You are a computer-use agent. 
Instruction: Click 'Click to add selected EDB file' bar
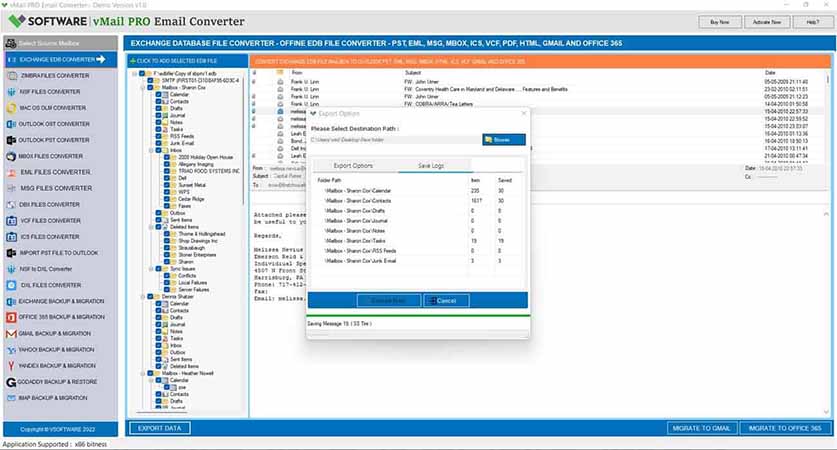187,61
